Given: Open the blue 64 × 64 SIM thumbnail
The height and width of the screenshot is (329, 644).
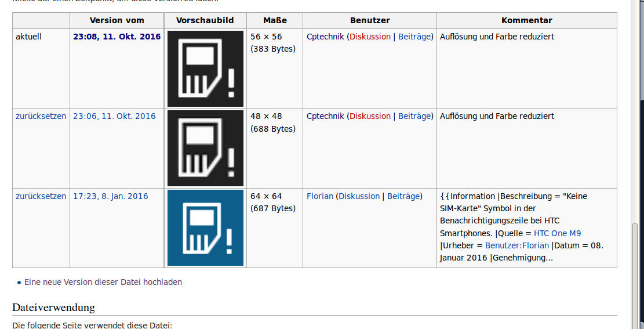Looking at the screenshot, I should point(205,228).
